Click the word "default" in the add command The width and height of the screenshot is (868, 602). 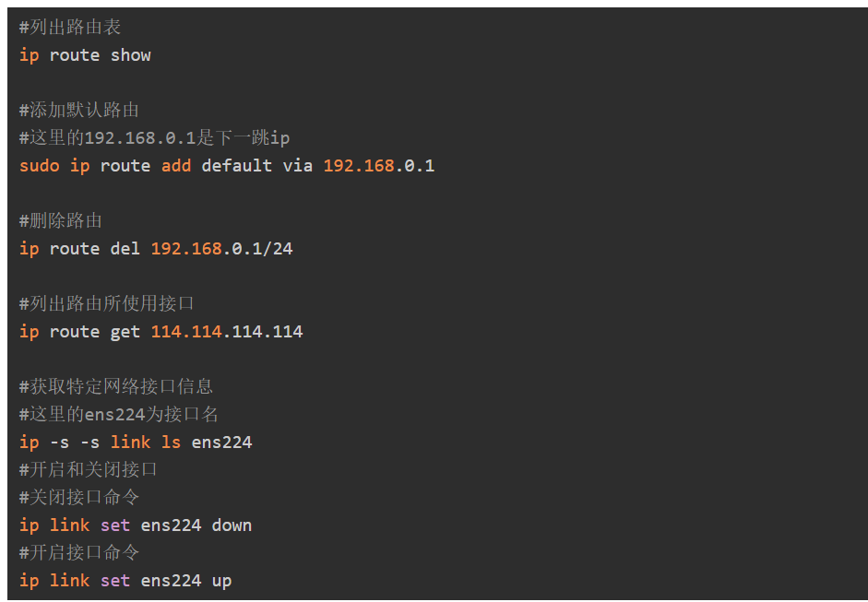coord(237,166)
